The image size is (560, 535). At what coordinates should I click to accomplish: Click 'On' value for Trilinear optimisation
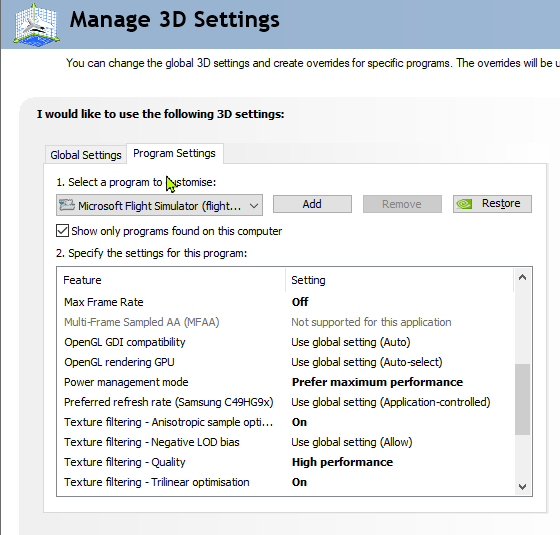tap(299, 482)
